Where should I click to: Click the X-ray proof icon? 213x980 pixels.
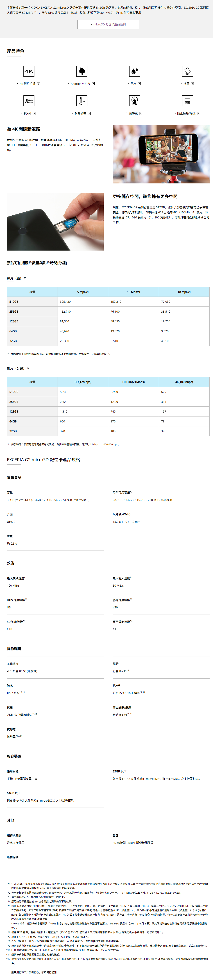point(29,100)
